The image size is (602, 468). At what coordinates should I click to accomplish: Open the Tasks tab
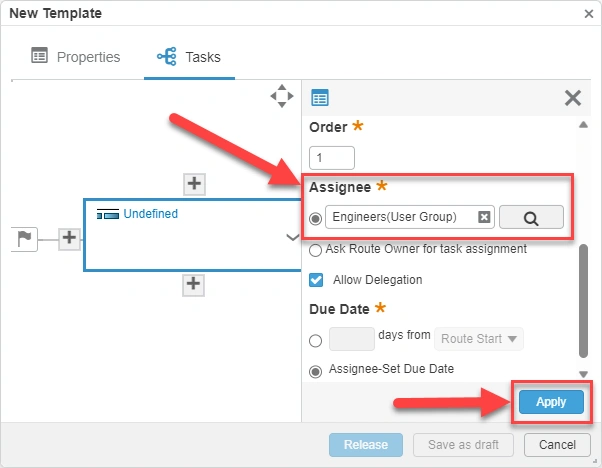click(189, 57)
